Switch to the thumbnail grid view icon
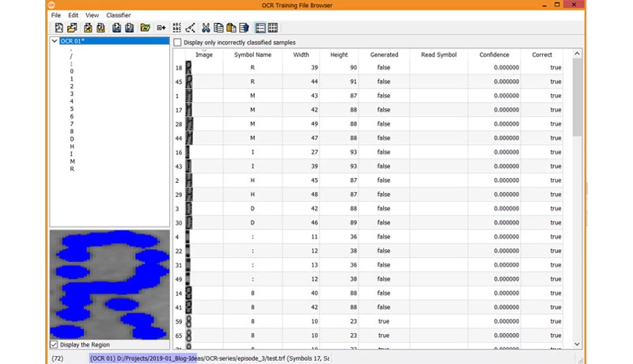 273,28
